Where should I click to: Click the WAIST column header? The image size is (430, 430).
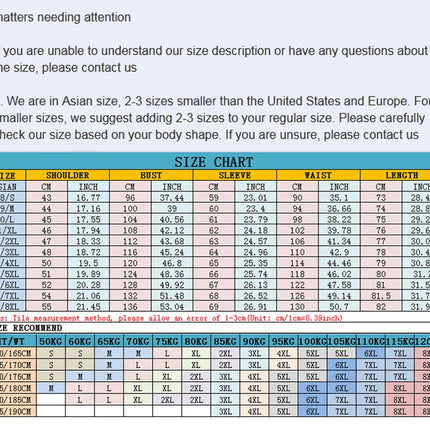(318, 175)
